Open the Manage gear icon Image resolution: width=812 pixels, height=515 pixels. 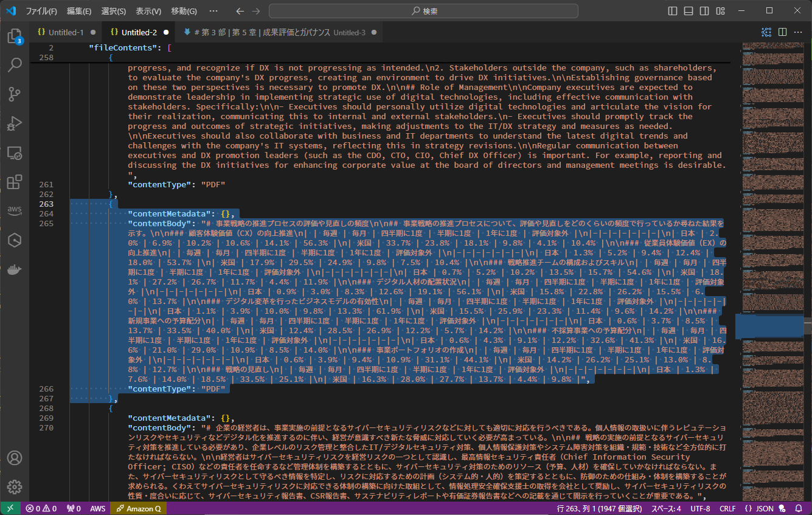click(15, 486)
